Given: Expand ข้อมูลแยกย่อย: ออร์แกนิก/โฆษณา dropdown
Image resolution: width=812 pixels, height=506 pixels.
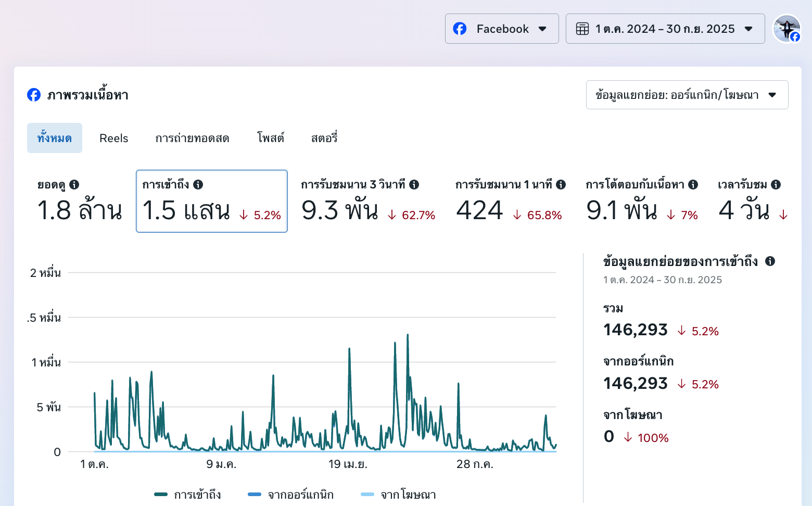Looking at the screenshot, I should click(x=687, y=95).
